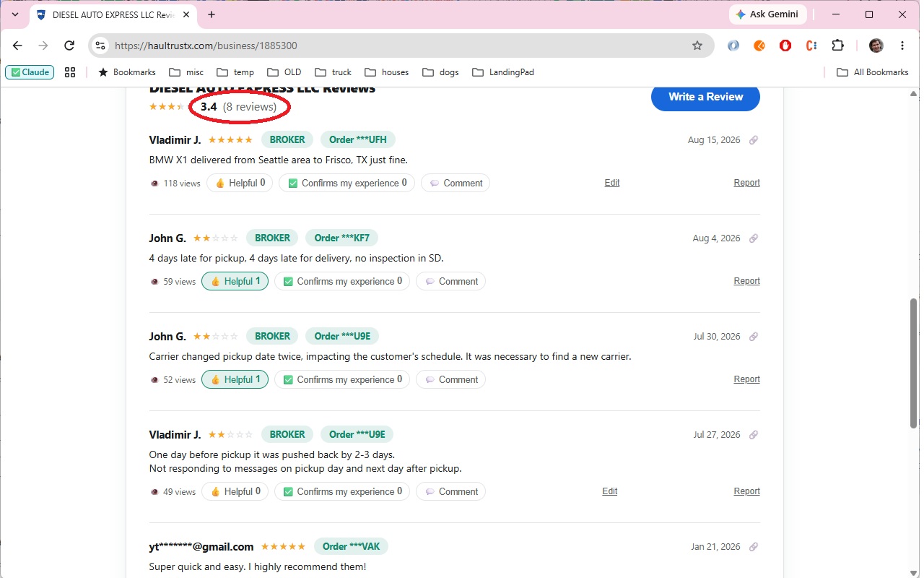Open the dogs bookmarks folder

pyautogui.click(x=440, y=72)
